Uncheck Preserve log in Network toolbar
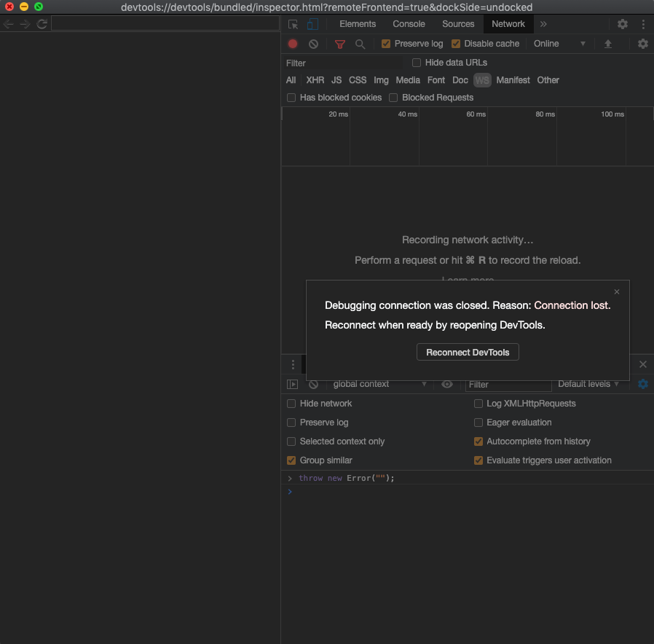The image size is (654, 644). tap(386, 44)
